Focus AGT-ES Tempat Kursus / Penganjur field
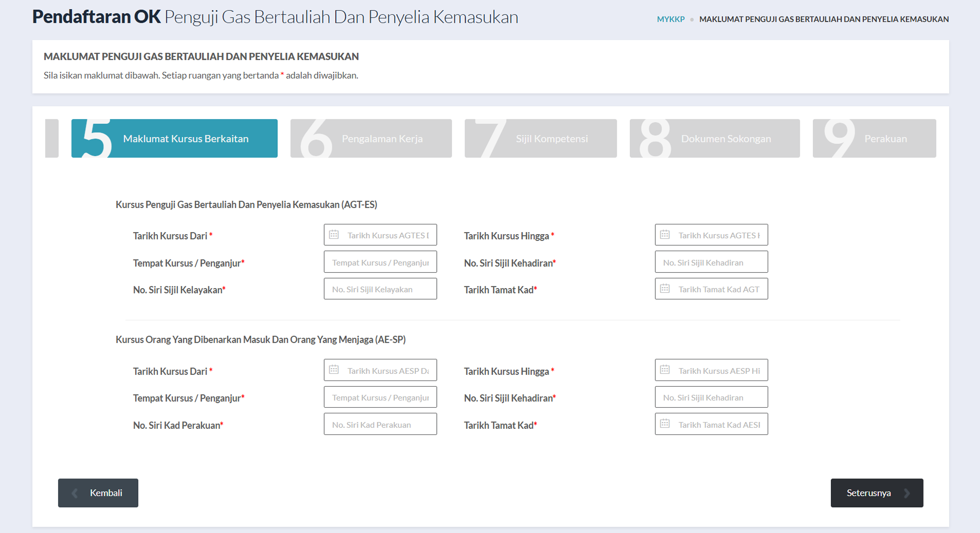The image size is (980, 533). coord(380,262)
